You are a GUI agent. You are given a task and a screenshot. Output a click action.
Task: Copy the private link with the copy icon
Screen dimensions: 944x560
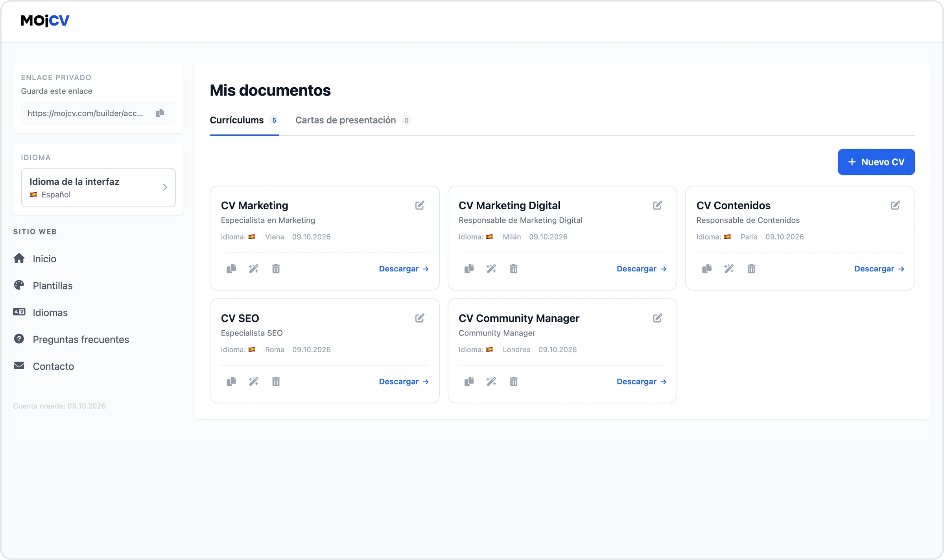point(160,113)
